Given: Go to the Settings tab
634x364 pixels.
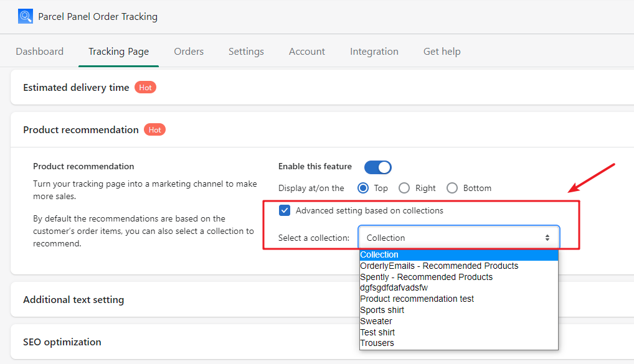Looking at the screenshot, I should click(246, 51).
